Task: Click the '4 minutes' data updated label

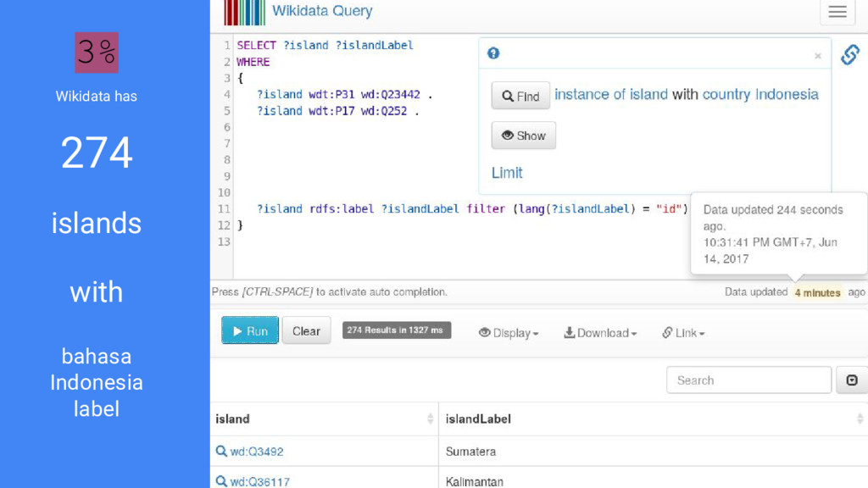Action: (x=817, y=292)
